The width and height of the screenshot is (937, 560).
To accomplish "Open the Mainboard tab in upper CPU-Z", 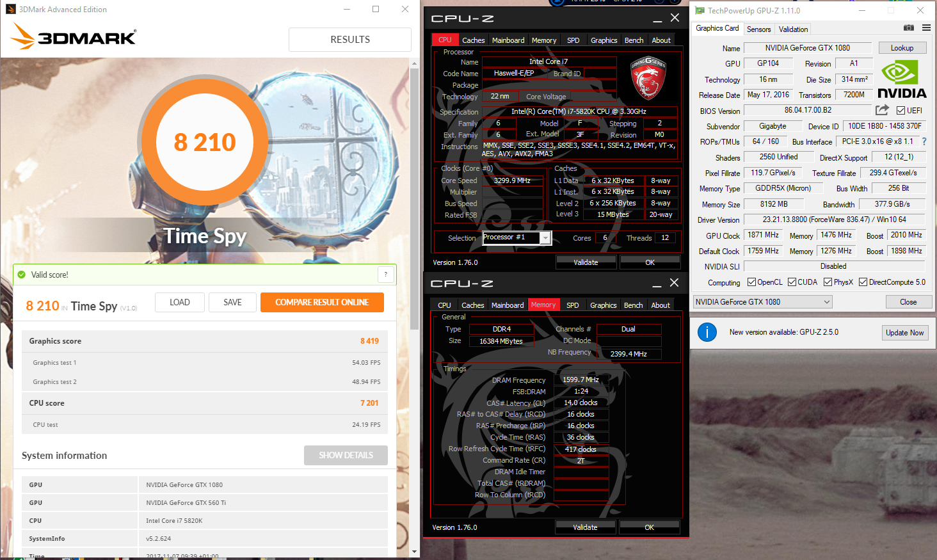I will pos(508,40).
